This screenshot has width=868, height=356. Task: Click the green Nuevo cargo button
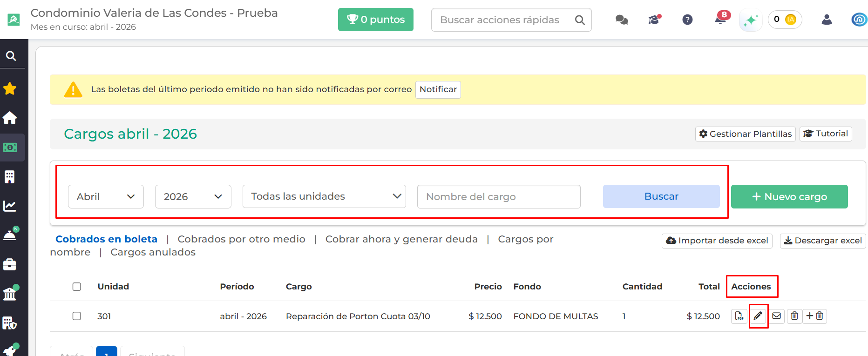789,196
